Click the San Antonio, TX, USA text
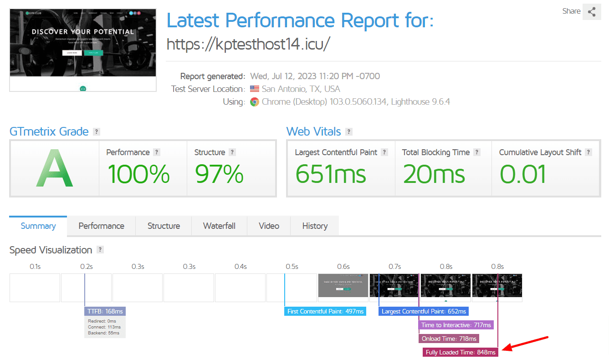609x364 pixels. pyautogui.click(x=301, y=89)
